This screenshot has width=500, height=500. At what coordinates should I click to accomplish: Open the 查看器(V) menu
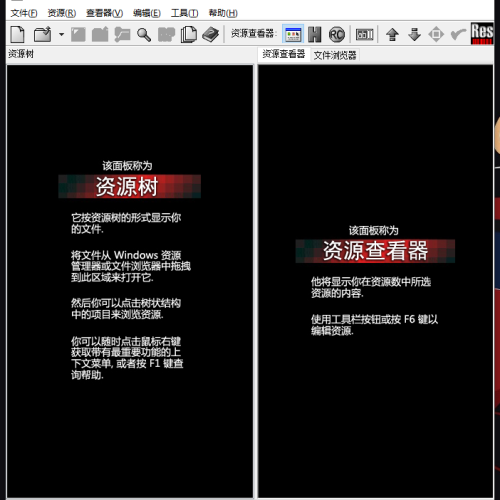point(105,13)
